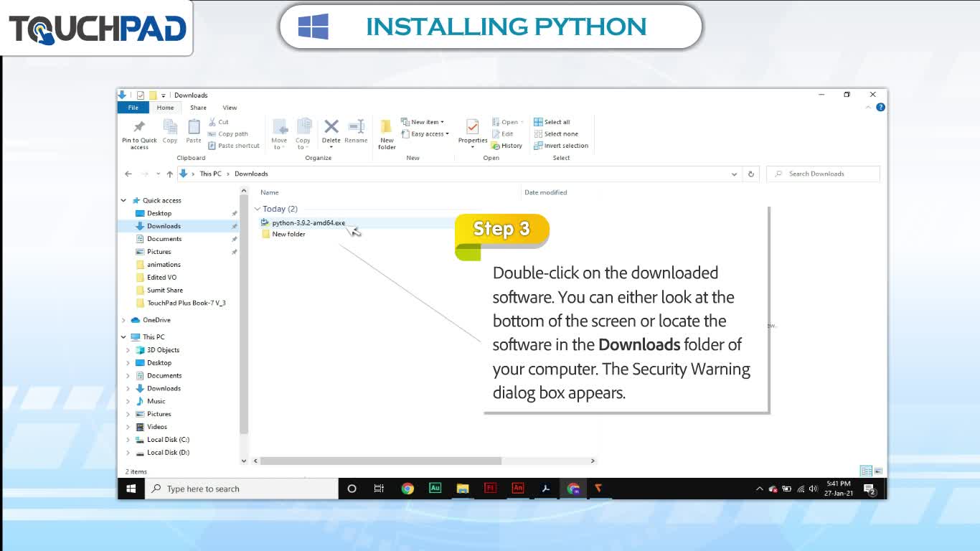This screenshot has width=980, height=551.
Task: Click the Rename ribbon icon
Action: (x=356, y=127)
